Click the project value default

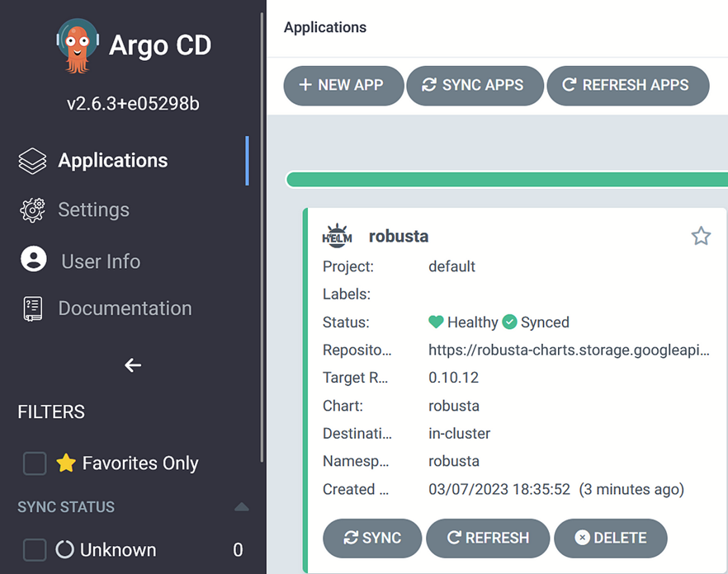coord(451,266)
